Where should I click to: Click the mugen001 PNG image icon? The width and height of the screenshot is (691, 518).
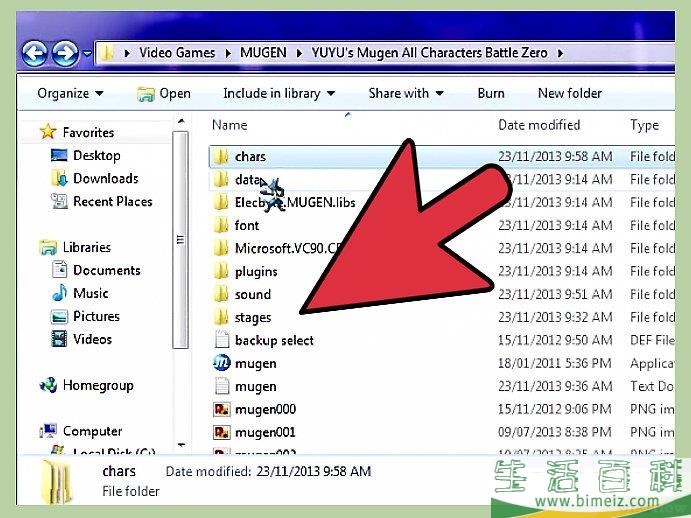pos(222,432)
